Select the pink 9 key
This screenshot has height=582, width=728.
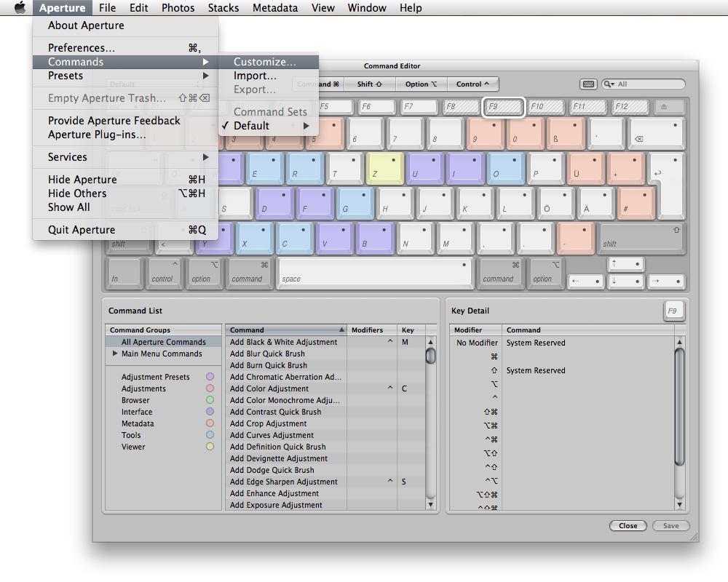[485, 133]
